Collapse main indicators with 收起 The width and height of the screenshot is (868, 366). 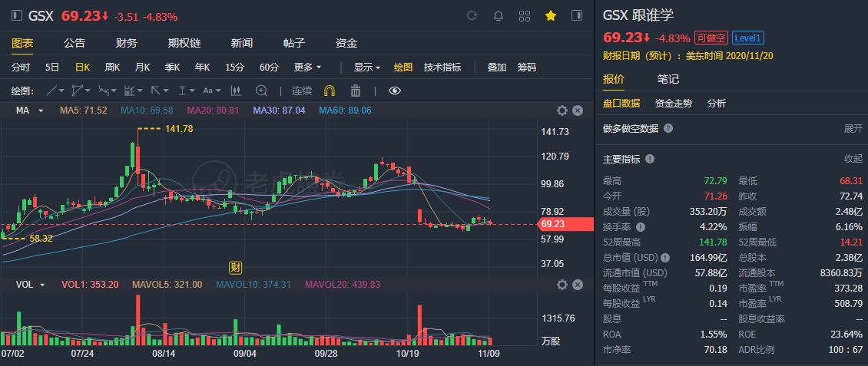pos(853,159)
